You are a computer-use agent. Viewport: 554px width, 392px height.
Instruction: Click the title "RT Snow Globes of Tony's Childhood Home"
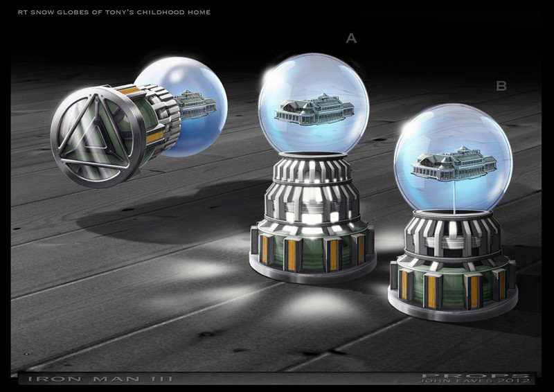click(x=114, y=12)
